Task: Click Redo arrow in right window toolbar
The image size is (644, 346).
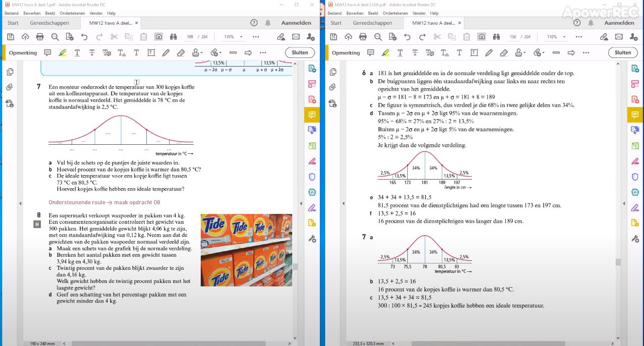Action: (x=422, y=37)
